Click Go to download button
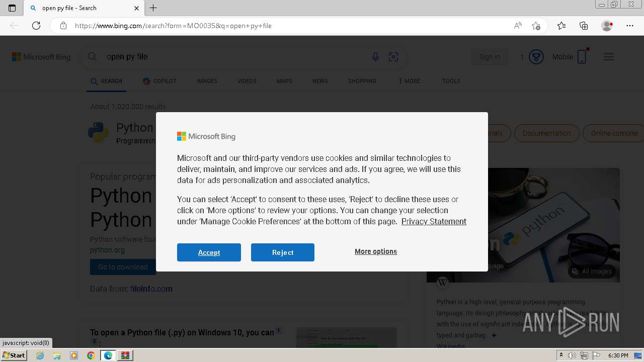Image resolution: width=644 pixels, height=362 pixels. point(123,267)
